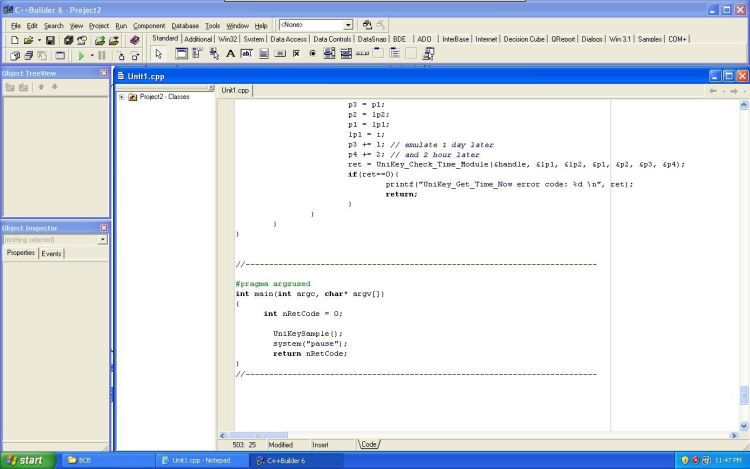The image size is (750, 469).
Task: Switch to the Dialogs palette tab
Action: [592, 39]
